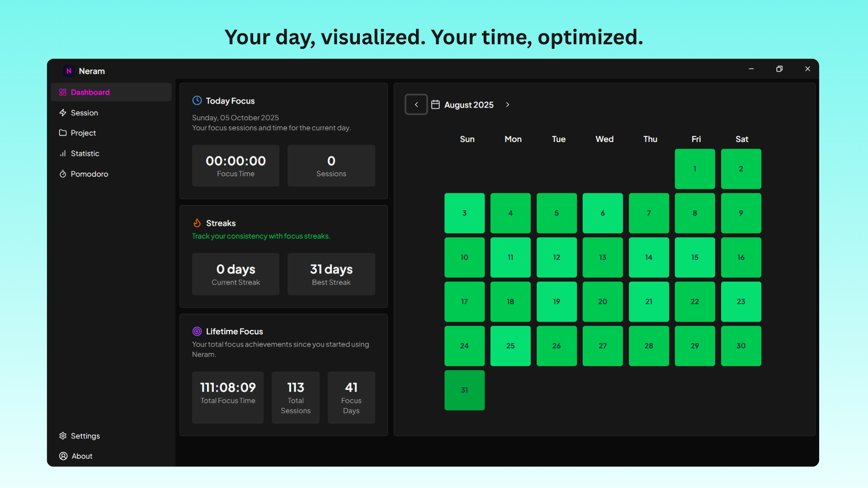Screen dimensions: 868x488
Task: Go to the Project section
Action: (x=83, y=133)
